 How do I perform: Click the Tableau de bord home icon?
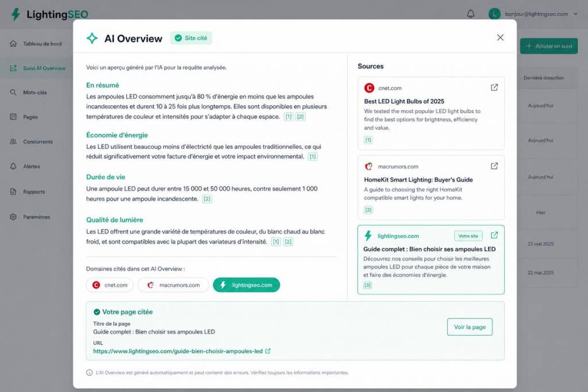[x=13, y=44]
